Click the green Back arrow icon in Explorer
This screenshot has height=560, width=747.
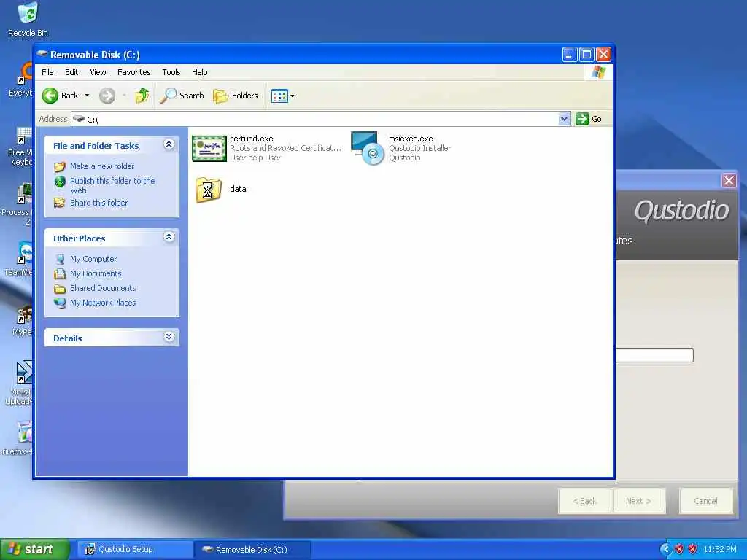[50, 96]
